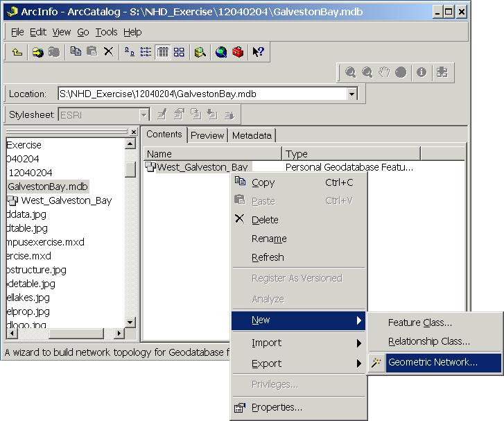Open the Location path dropdown

point(352,94)
